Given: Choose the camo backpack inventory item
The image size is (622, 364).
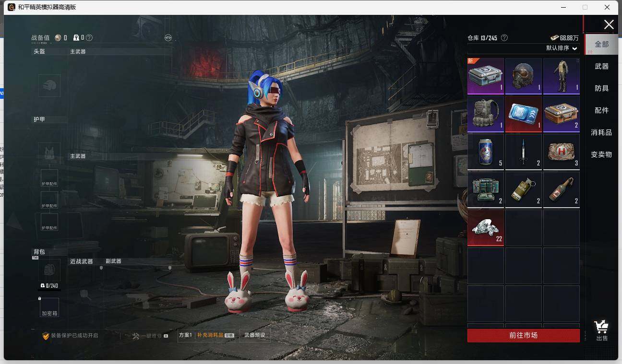Looking at the screenshot, I should (x=486, y=114).
